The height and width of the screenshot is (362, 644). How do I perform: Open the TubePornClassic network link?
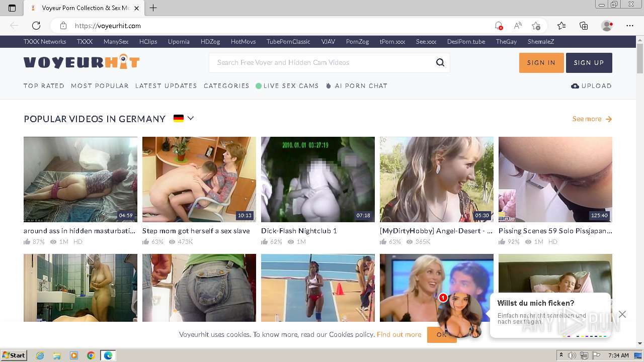(x=288, y=42)
